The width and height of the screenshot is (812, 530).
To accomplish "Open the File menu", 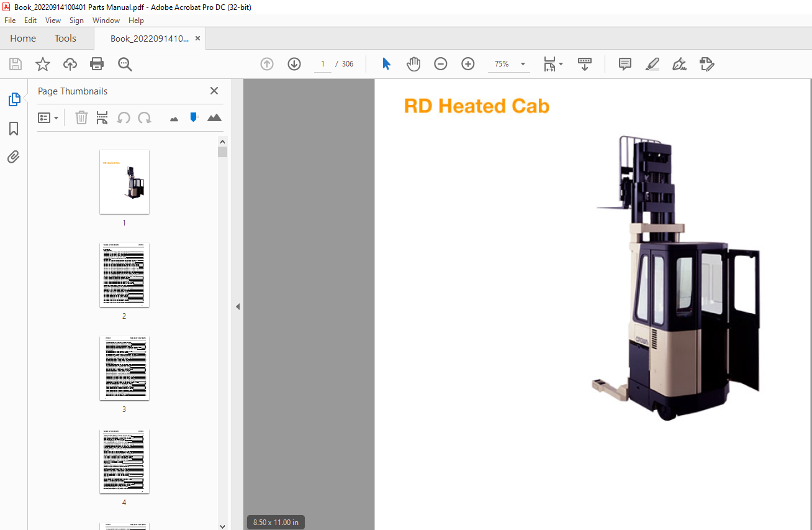I will [10, 21].
